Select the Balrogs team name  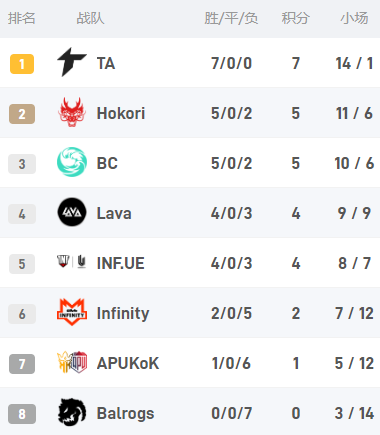click(x=125, y=414)
